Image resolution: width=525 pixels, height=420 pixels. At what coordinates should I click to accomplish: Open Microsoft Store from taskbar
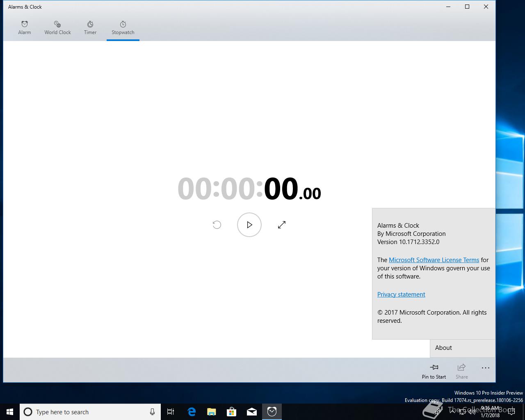point(232,412)
